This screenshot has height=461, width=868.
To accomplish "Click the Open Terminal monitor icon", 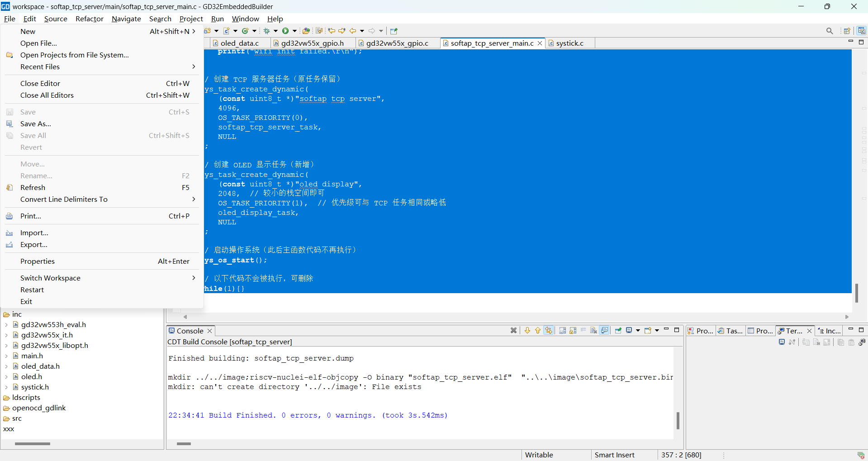I will tap(781, 342).
